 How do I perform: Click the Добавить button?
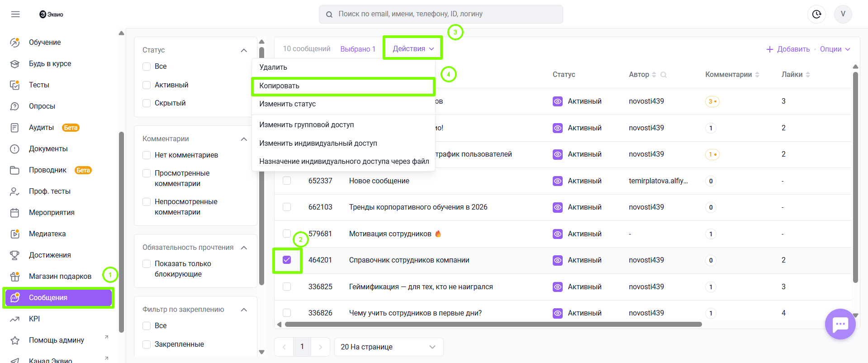pos(788,49)
